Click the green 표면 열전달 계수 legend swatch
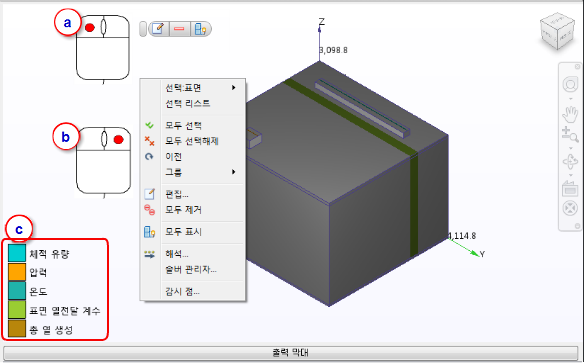Viewport: 584px width, 363px height. point(17,310)
